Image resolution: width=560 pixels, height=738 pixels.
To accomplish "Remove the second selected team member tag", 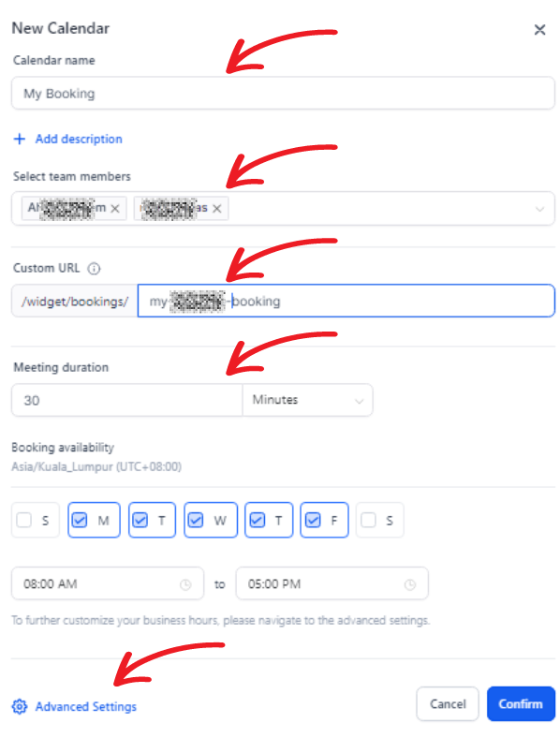I will point(216,209).
